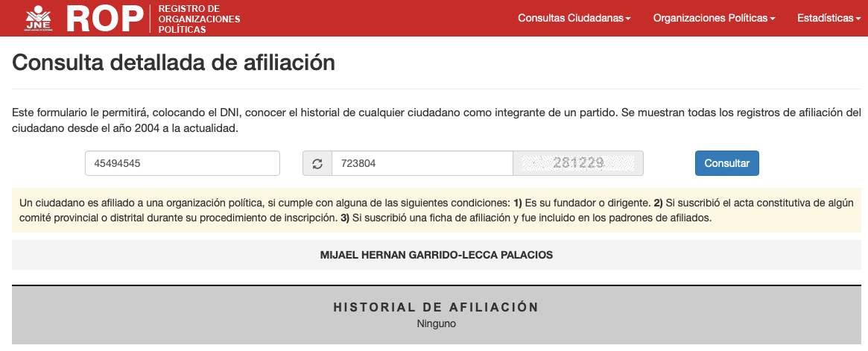Select the citizen name Mijael Hernan Garrido-Lecca Palacios

click(436, 255)
